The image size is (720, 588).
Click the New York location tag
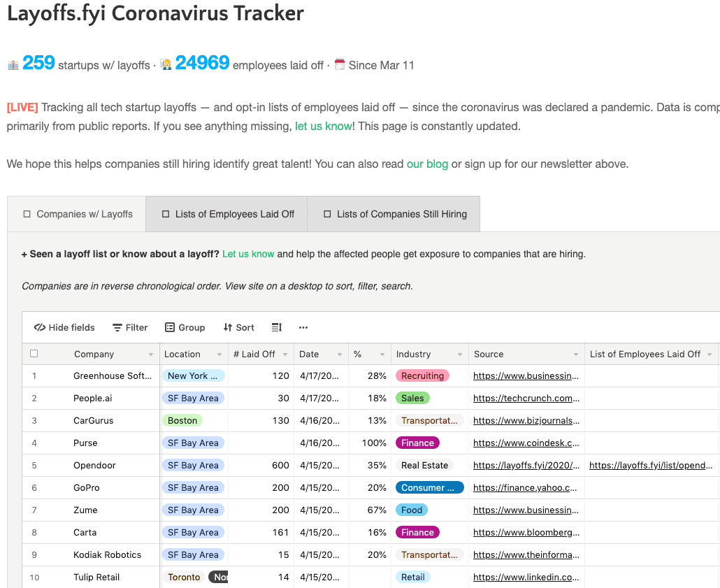point(194,375)
